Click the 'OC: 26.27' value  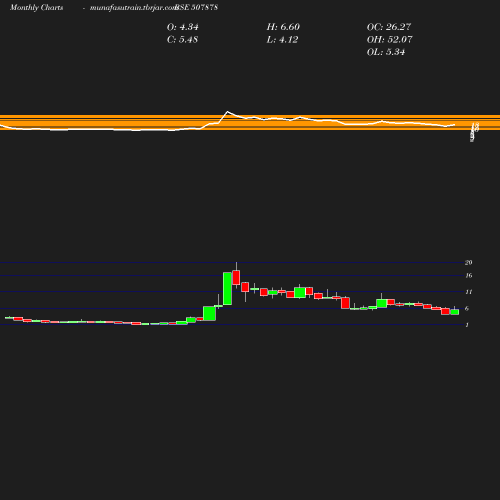pyautogui.click(x=389, y=27)
